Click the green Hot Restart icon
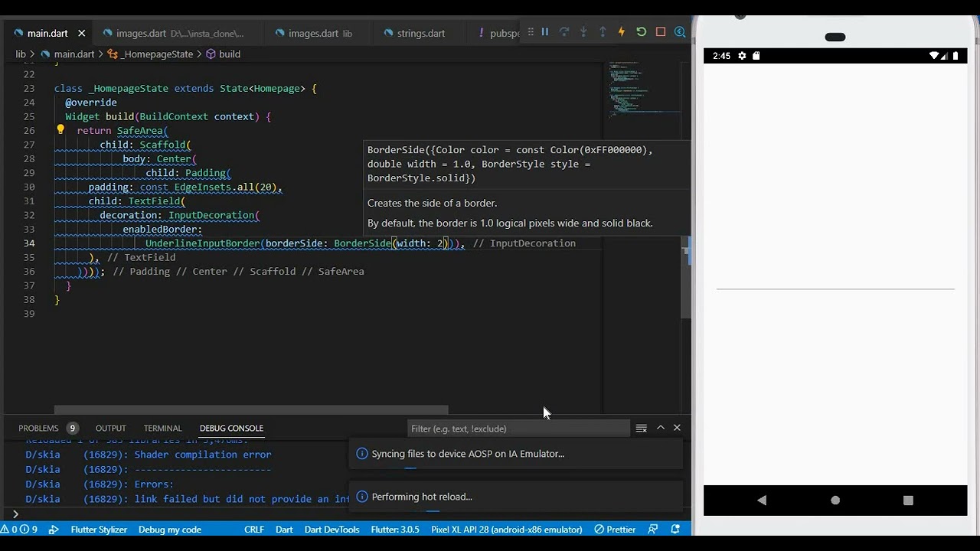The image size is (980, 551). (642, 32)
